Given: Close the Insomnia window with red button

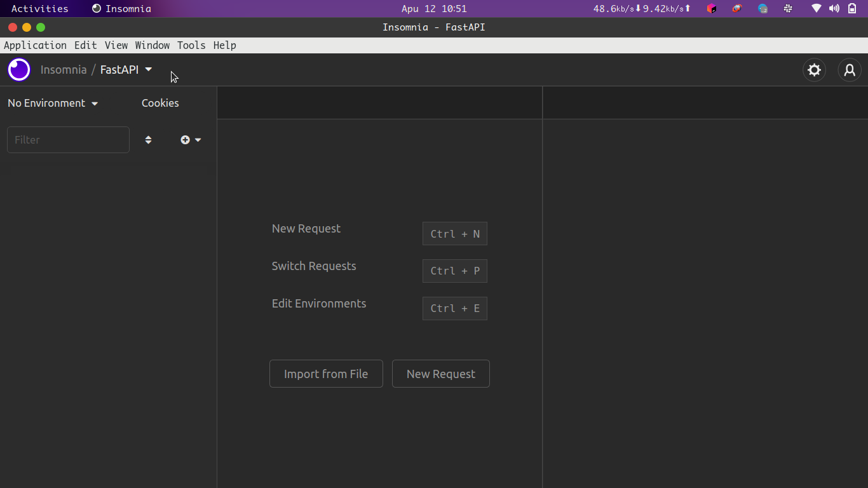Looking at the screenshot, I should (13, 27).
